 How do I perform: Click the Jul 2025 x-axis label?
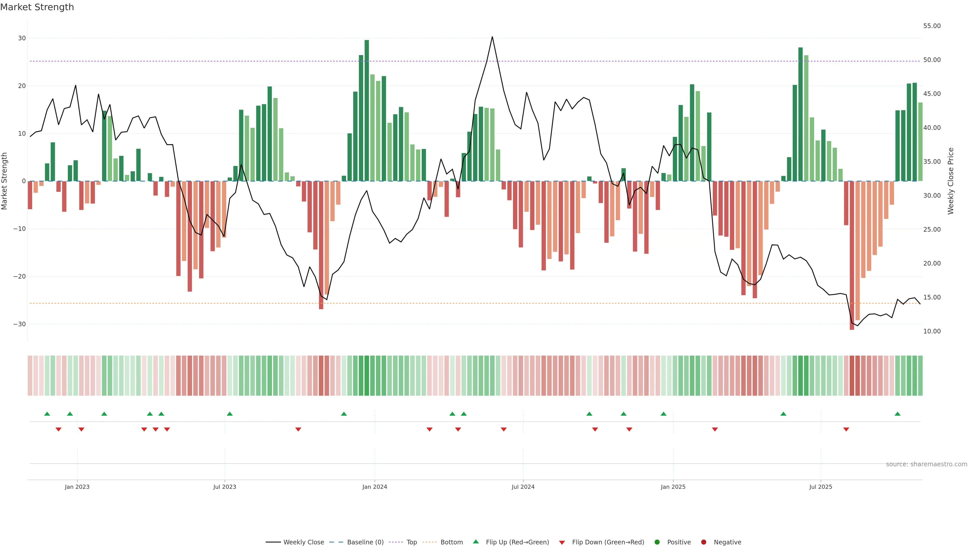(x=820, y=487)
